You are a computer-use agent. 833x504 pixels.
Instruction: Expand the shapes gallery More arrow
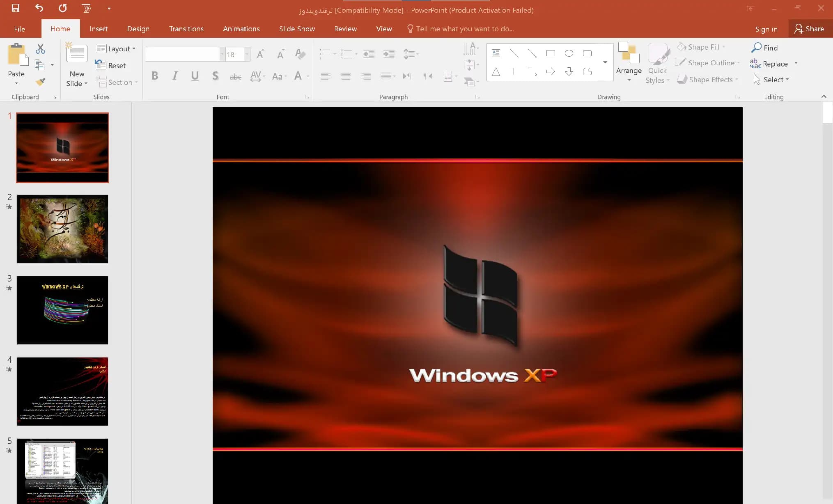point(605,62)
